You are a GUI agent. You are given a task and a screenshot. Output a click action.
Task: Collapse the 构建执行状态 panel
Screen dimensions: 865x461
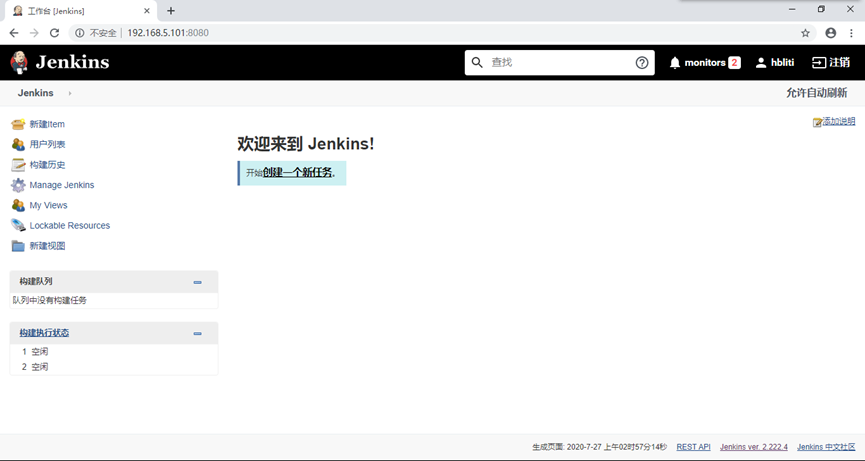(x=197, y=334)
